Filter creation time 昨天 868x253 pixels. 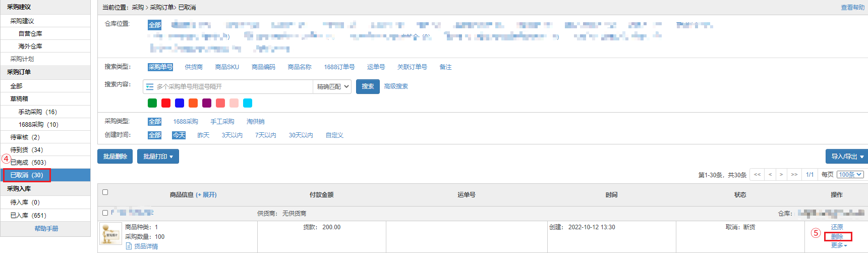[x=203, y=135]
